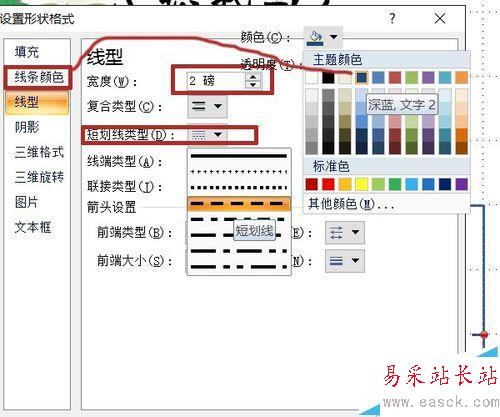The width and height of the screenshot is (500, 417).
Task: Pick the black theme color swatch
Action: tap(328, 78)
